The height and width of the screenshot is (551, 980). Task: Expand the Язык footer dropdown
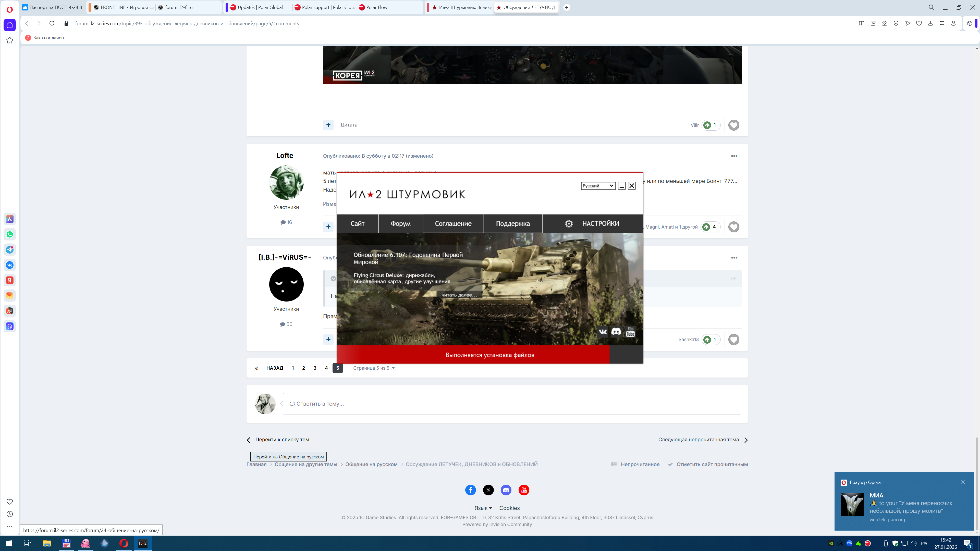pos(483,508)
